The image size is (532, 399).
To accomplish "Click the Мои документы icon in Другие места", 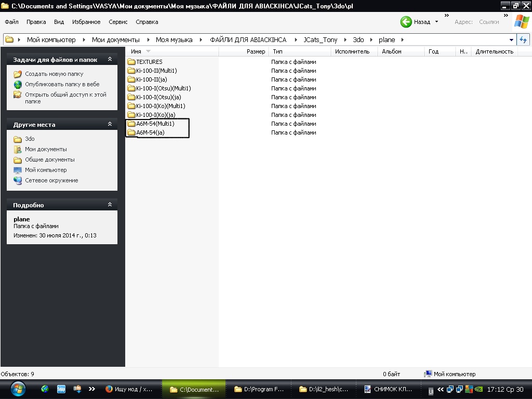I will coord(18,149).
